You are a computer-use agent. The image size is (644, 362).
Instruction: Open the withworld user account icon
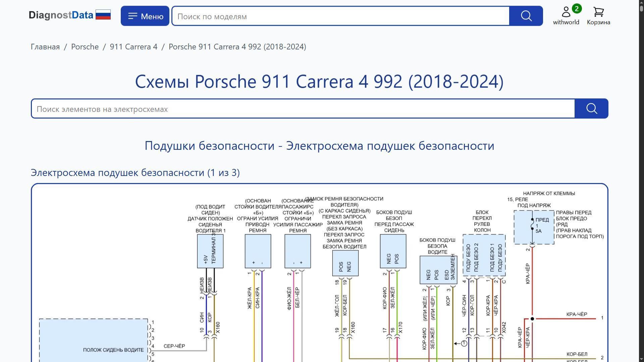pyautogui.click(x=566, y=15)
